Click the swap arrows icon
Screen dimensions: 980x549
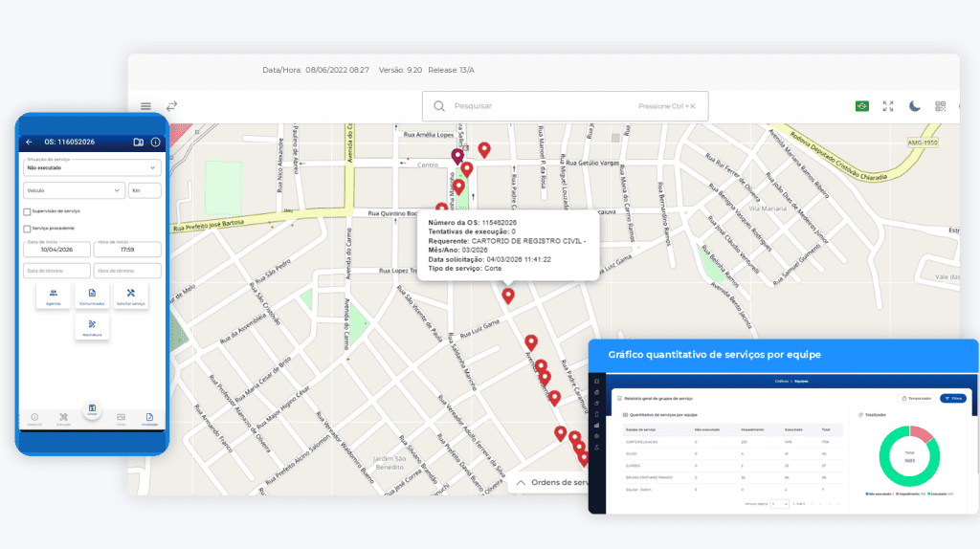(x=172, y=106)
